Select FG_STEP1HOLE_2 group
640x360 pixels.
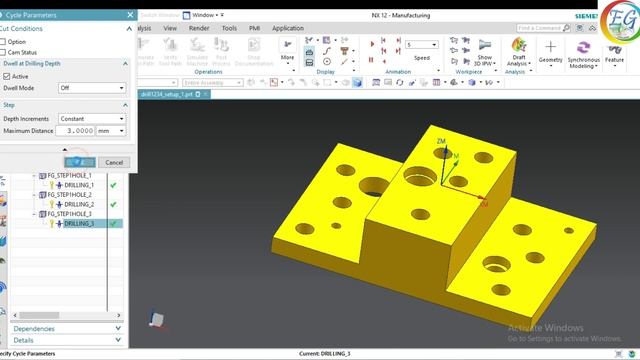tap(69, 195)
